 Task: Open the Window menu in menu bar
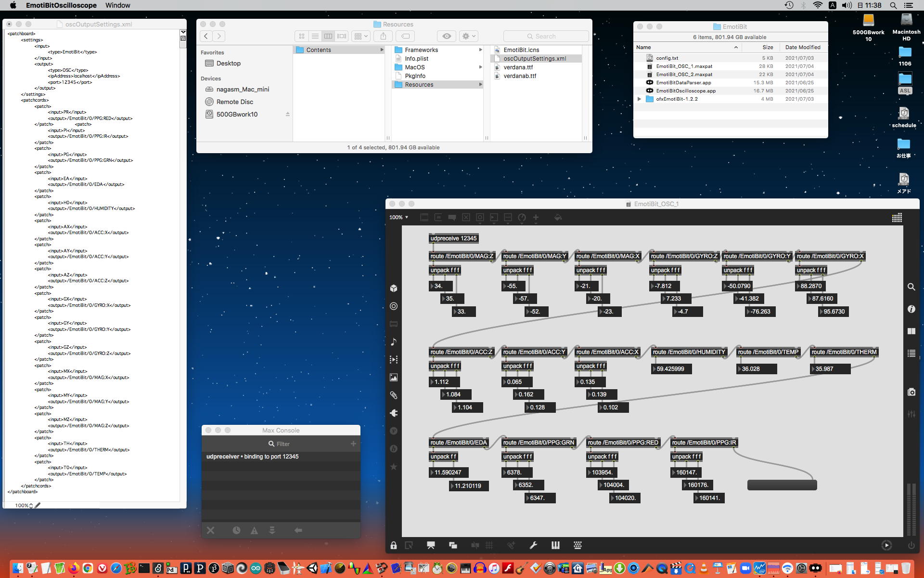[117, 5]
